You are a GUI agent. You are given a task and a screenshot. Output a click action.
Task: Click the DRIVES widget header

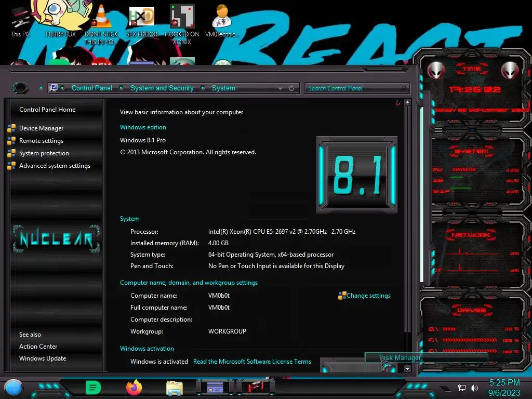tap(472, 310)
